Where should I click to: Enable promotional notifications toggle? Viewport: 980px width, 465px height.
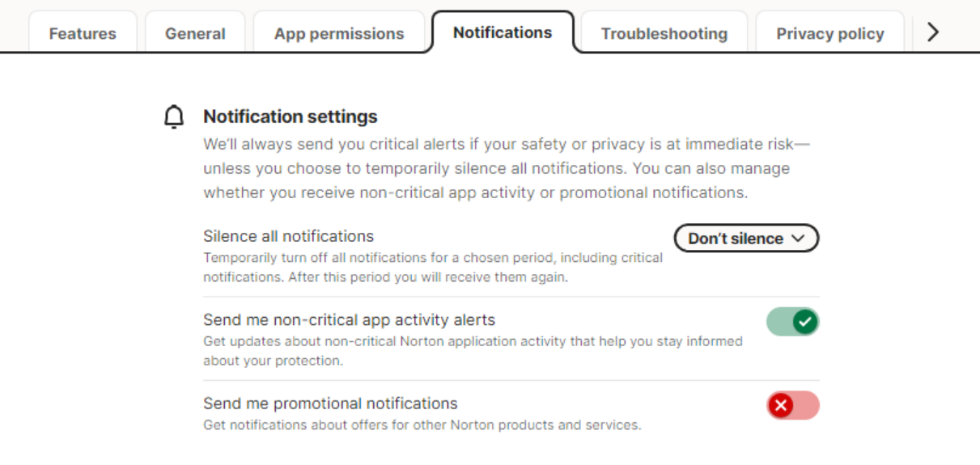click(792, 406)
